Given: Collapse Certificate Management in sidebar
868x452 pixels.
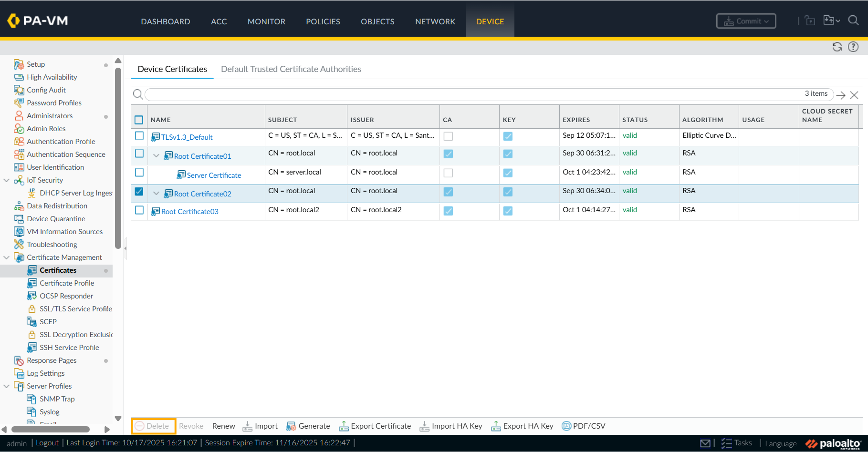Looking at the screenshot, I should 7,257.
